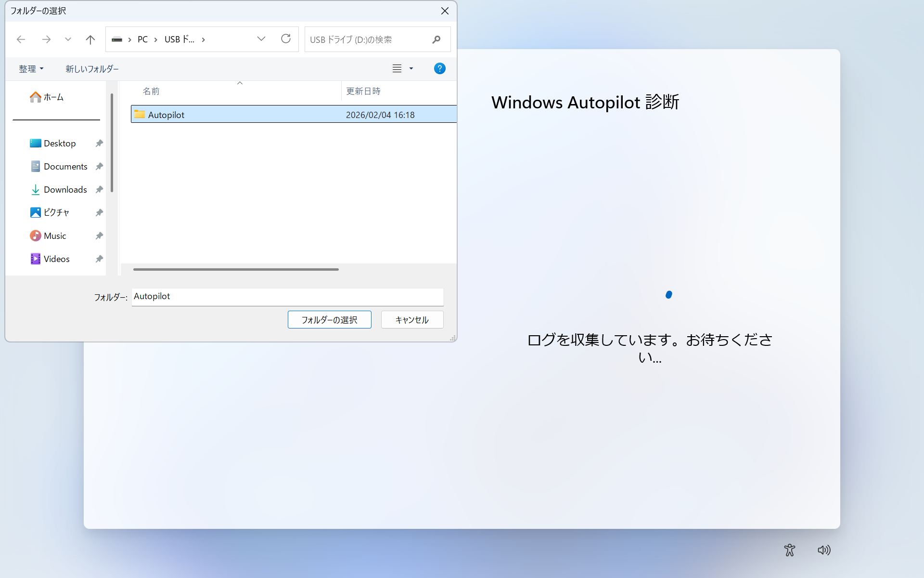Toggle the pin next to Videos
The image size is (924, 578).
[99, 259]
